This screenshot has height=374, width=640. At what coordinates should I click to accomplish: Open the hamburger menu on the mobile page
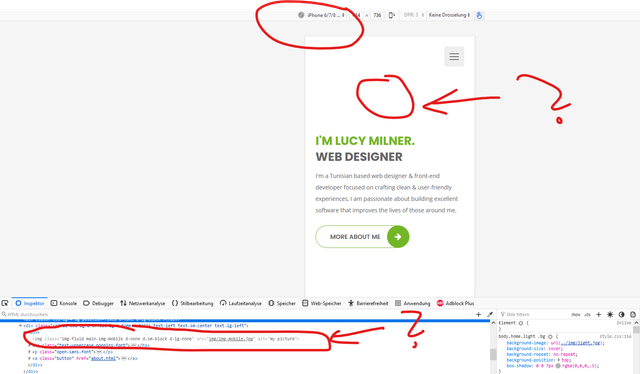pyautogui.click(x=454, y=56)
